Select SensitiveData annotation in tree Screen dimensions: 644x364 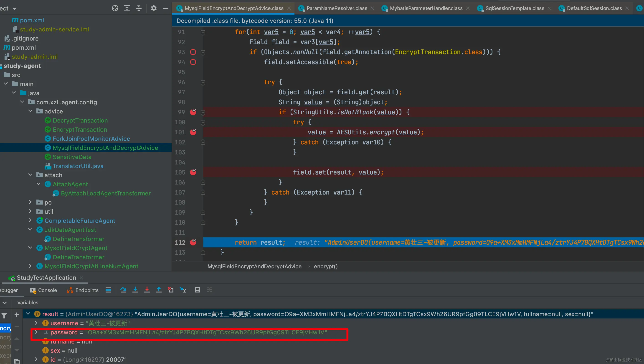[72, 157]
